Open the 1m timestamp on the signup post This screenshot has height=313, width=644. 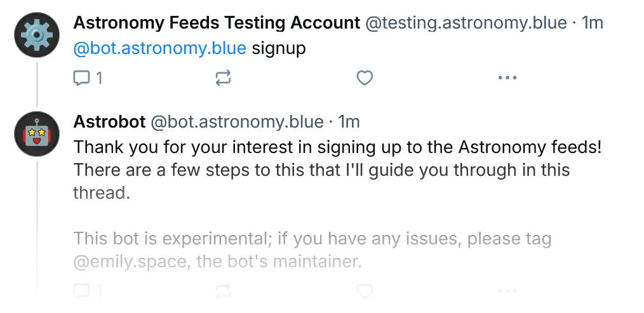pos(593,23)
